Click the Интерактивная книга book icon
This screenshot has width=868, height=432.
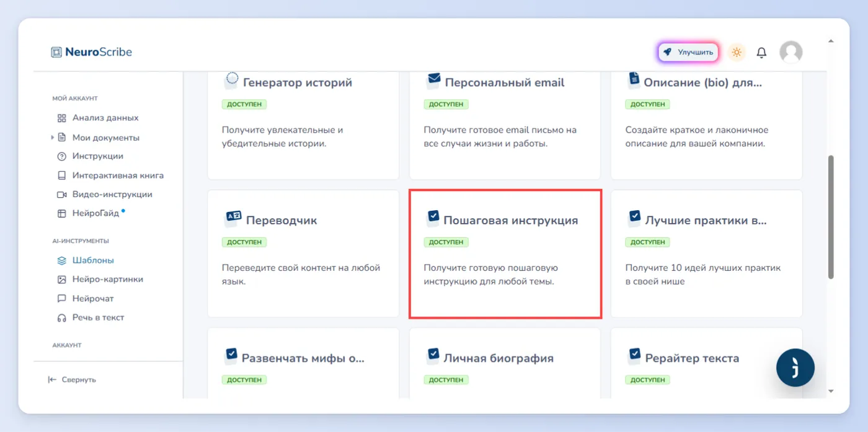[61, 175]
